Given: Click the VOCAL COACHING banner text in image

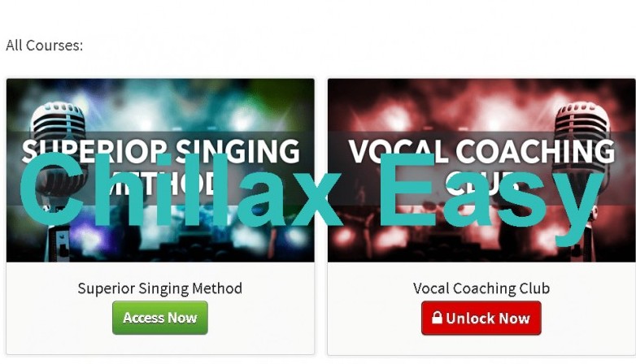Looking at the screenshot, I should point(481,151).
